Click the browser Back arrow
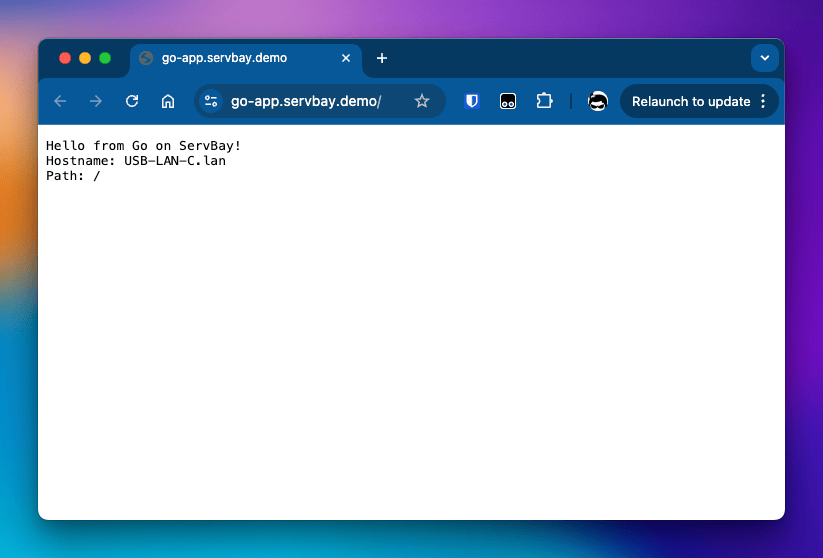823x558 pixels. click(60, 101)
